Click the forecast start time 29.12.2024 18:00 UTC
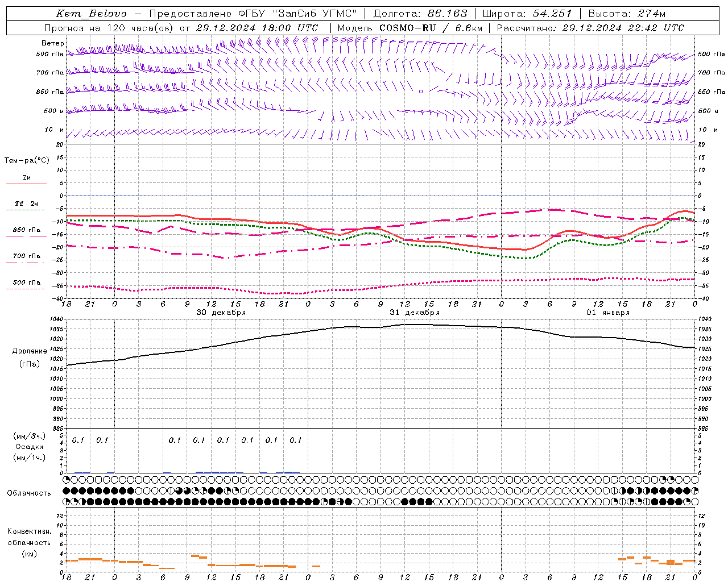Viewport: 728px width, 582px height. (257, 28)
